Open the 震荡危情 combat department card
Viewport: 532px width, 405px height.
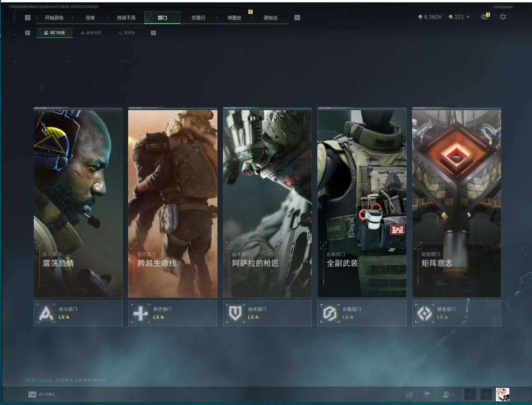pos(78,203)
